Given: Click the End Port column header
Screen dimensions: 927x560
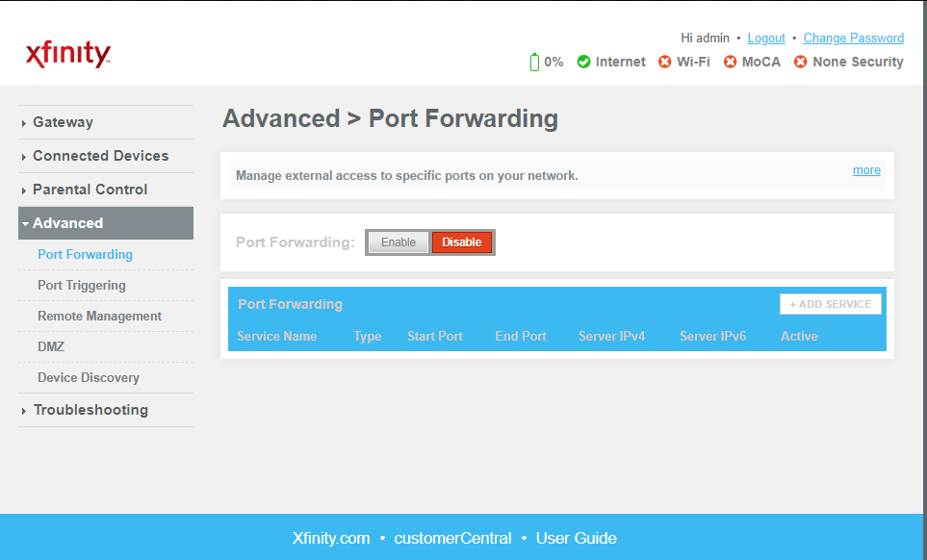Looking at the screenshot, I should (x=521, y=336).
